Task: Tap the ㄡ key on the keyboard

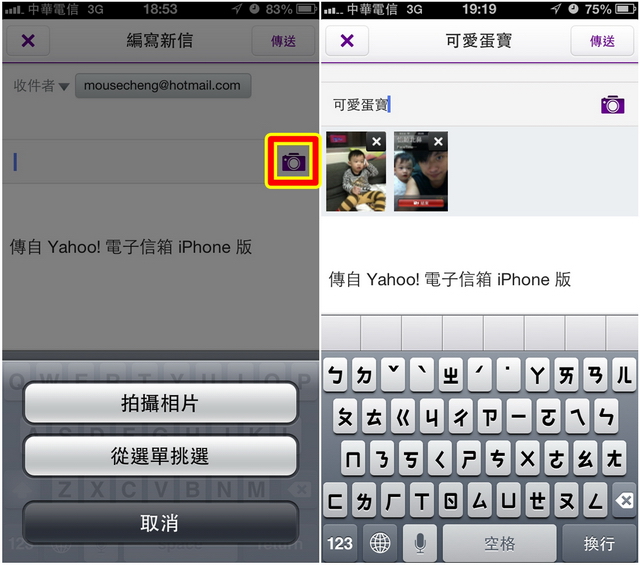Action: [x=567, y=500]
